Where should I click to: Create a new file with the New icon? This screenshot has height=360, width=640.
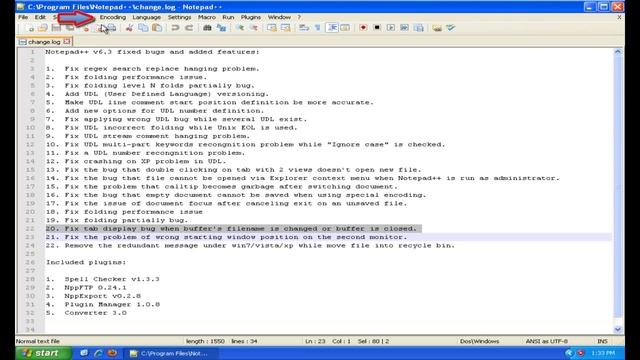click(29, 28)
